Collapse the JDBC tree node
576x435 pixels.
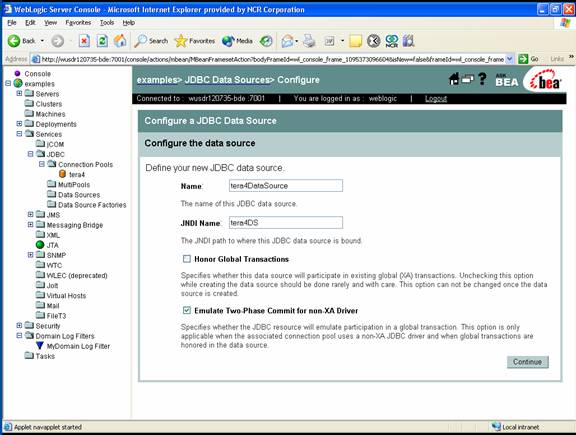tap(30, 154)
